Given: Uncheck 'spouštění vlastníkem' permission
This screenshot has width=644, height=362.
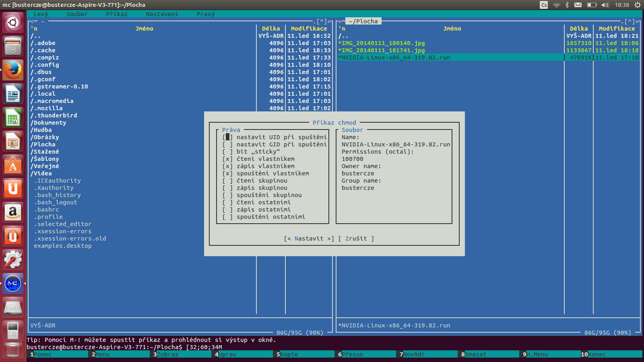Looking at the screenshot, I should click(x=227, y=173).
